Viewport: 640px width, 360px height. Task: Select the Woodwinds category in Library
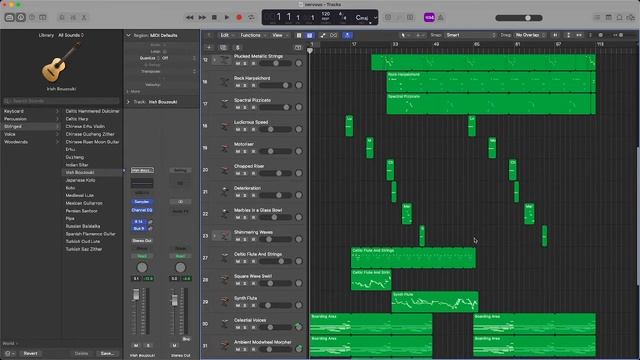pyautogui.click(x=31, y=142)
